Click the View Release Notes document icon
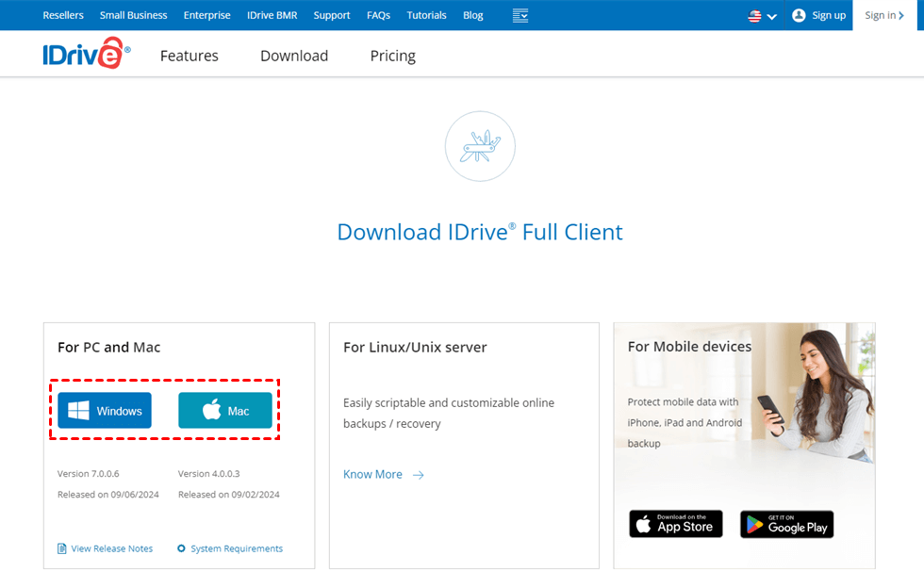 (62, 548)
